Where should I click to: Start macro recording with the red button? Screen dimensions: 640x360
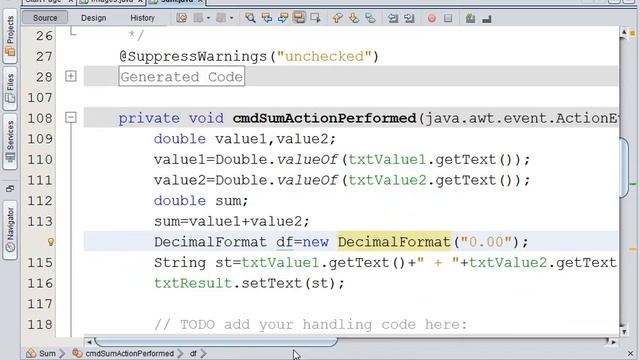pos(431,18)
